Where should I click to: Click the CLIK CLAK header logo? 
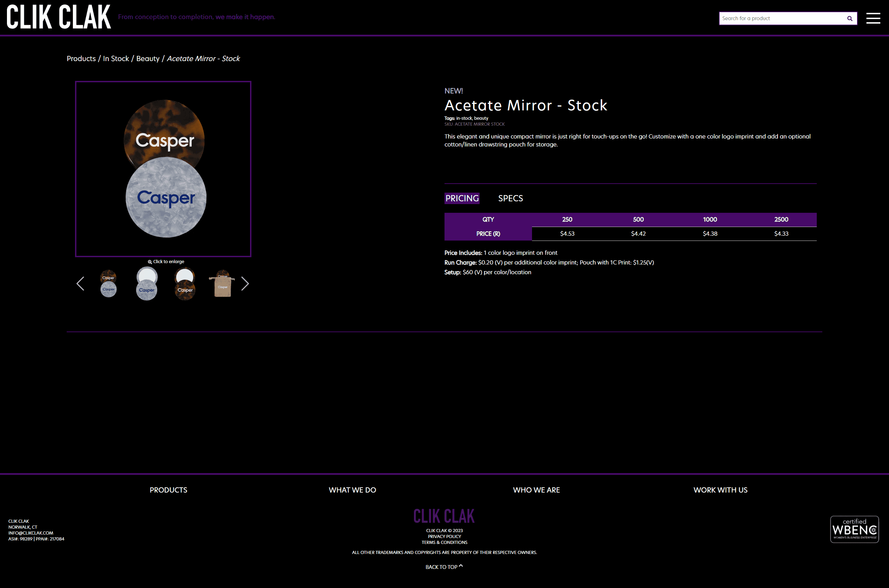pos(59,17)
